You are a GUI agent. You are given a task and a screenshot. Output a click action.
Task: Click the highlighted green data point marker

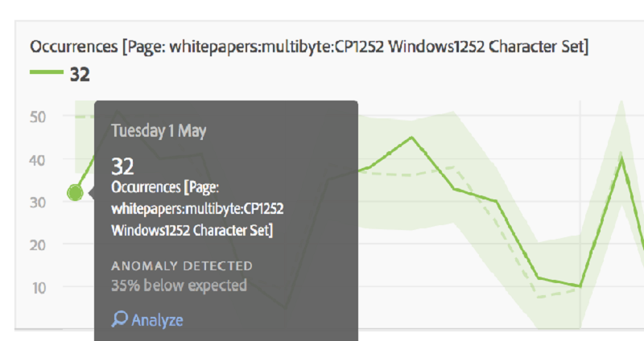click(75, 192)
